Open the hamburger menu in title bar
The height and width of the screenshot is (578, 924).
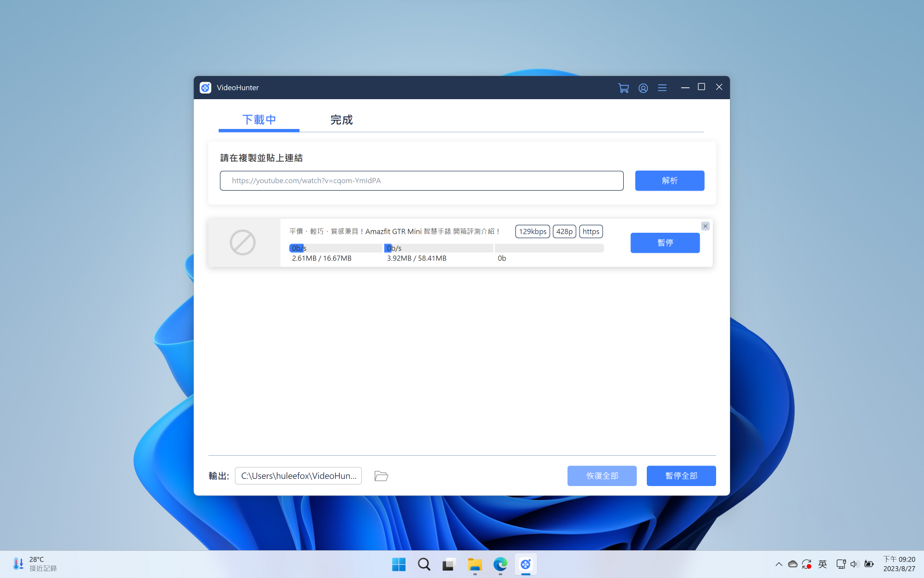662,88
